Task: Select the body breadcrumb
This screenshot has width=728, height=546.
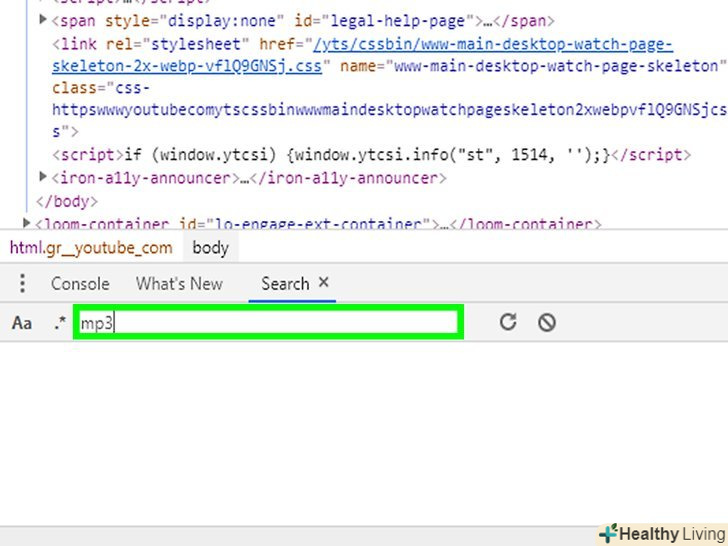Action: coord(211,248)
